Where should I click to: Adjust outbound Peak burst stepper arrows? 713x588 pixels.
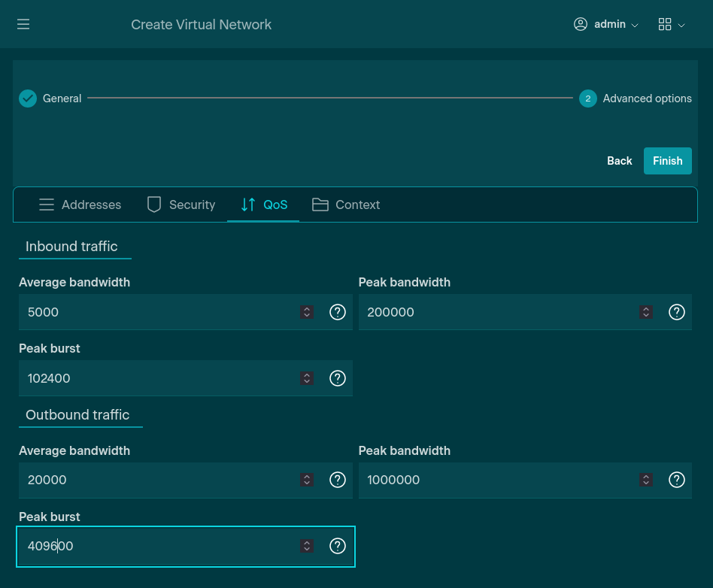pos(307,546)
